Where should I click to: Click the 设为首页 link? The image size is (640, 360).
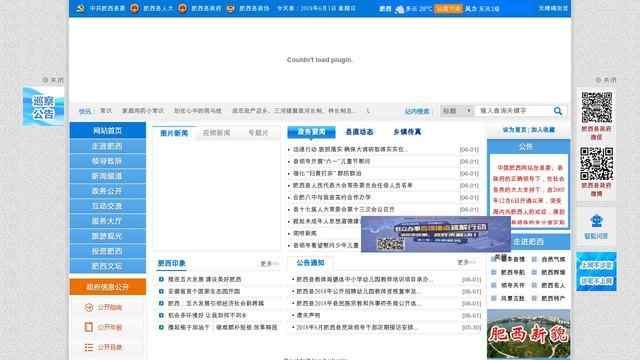tap(514, 130)
